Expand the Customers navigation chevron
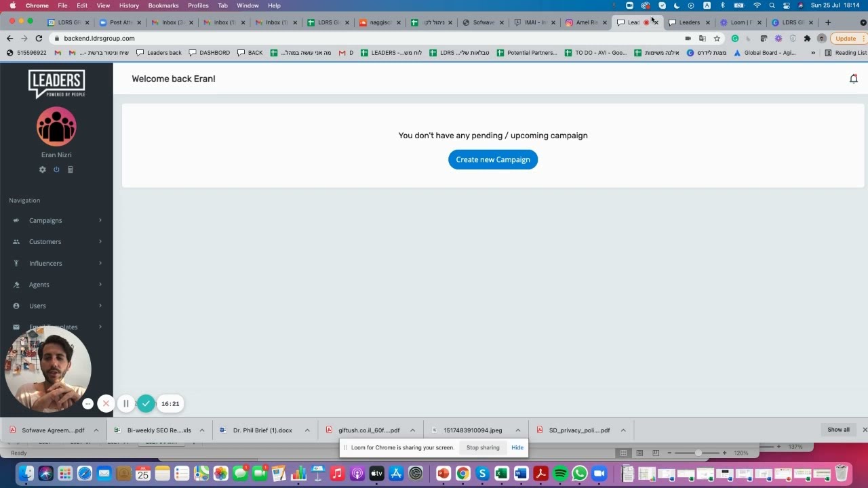This screenshot has width=868, height=488. 100,241
